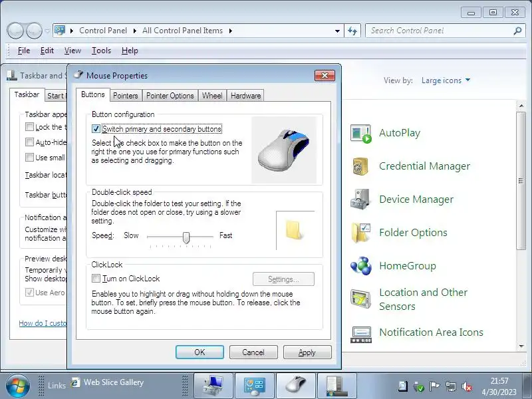
Task: Switch to the Pointers tab
Action: 126,96
